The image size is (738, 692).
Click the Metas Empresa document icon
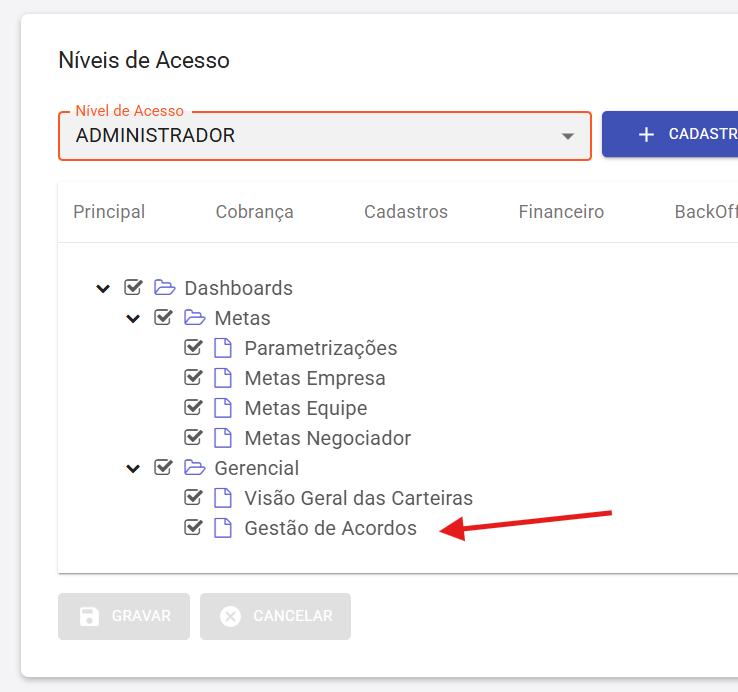click(x=223, y=378)
